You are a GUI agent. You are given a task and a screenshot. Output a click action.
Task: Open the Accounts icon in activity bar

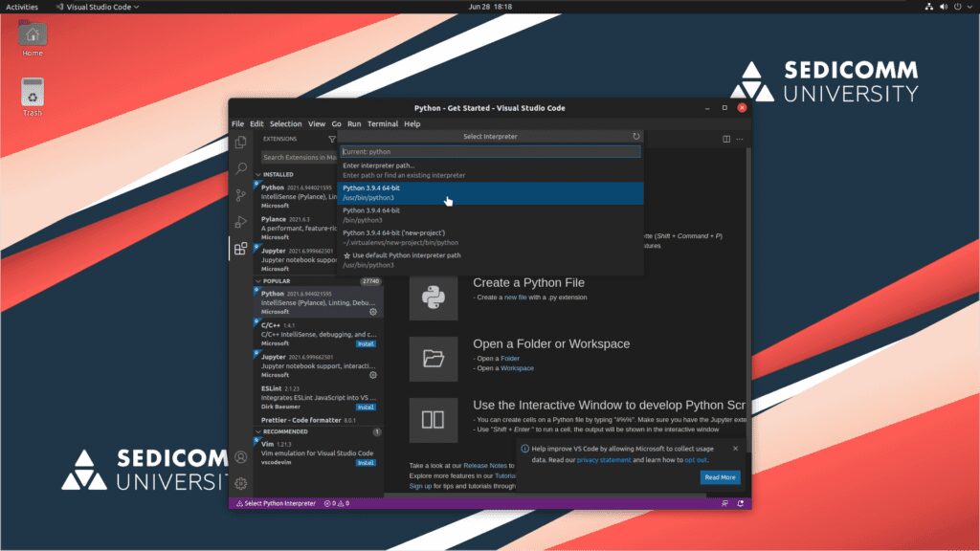241,457
